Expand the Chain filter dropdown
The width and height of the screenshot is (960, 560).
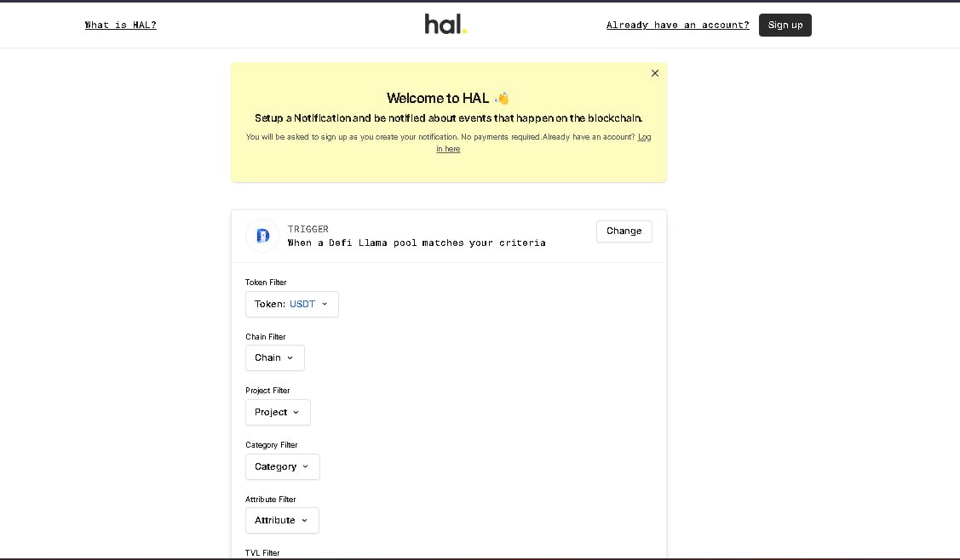click(x=275, y=358)
